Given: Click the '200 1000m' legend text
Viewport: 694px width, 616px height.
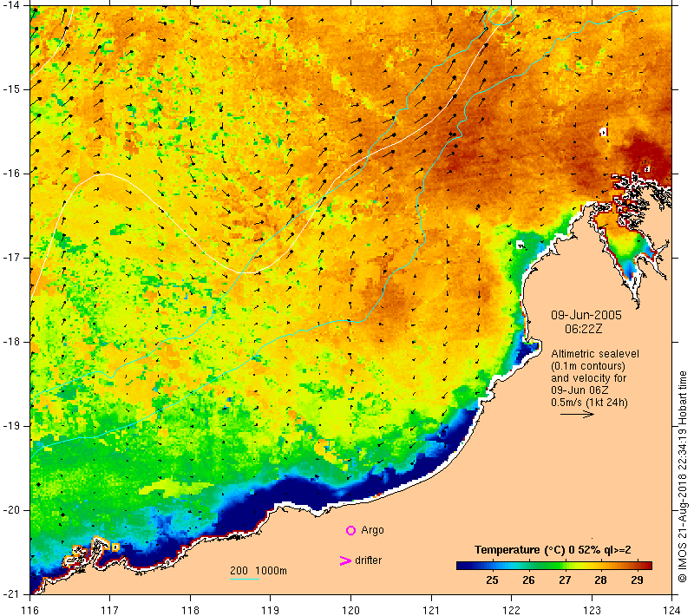Looking at the screenshot, I should coord(258,570).
